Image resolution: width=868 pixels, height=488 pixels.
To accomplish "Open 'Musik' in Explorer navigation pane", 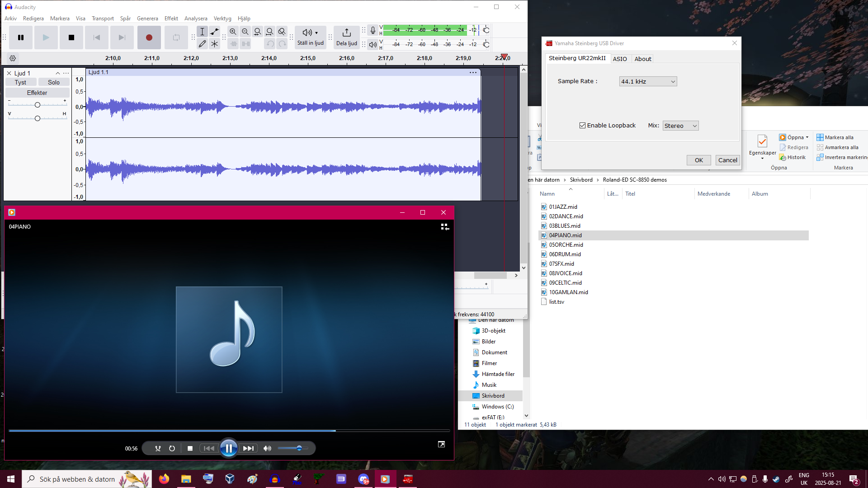I will point(489,385).
